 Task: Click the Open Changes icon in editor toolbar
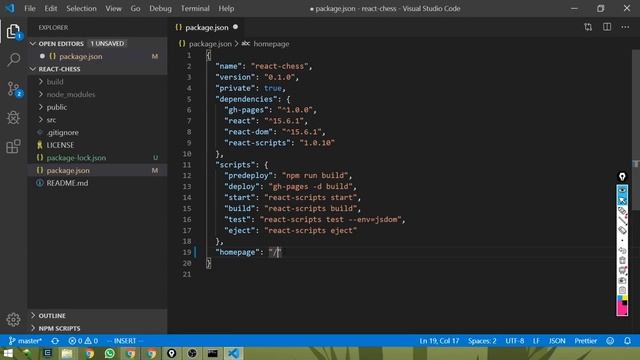[588, 27]
